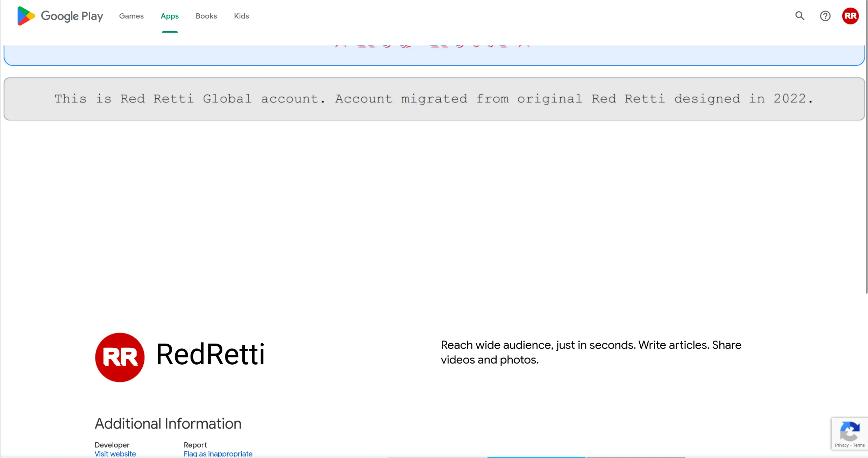
Task: Click the RedRetti app title
Action: [x=210, y=354]
